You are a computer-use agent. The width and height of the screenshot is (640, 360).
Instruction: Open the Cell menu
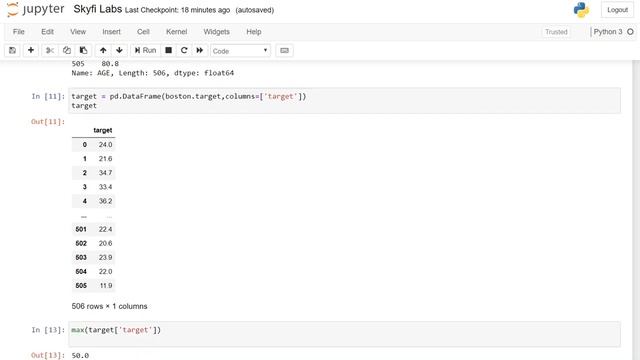143,32
